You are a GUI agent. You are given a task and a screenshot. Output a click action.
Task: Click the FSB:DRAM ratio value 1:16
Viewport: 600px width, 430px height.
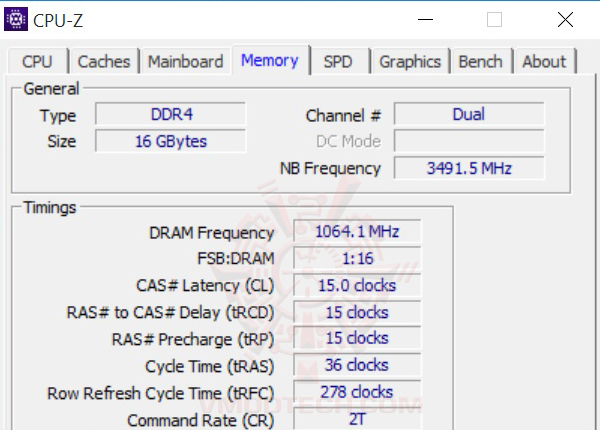point(357,258)
